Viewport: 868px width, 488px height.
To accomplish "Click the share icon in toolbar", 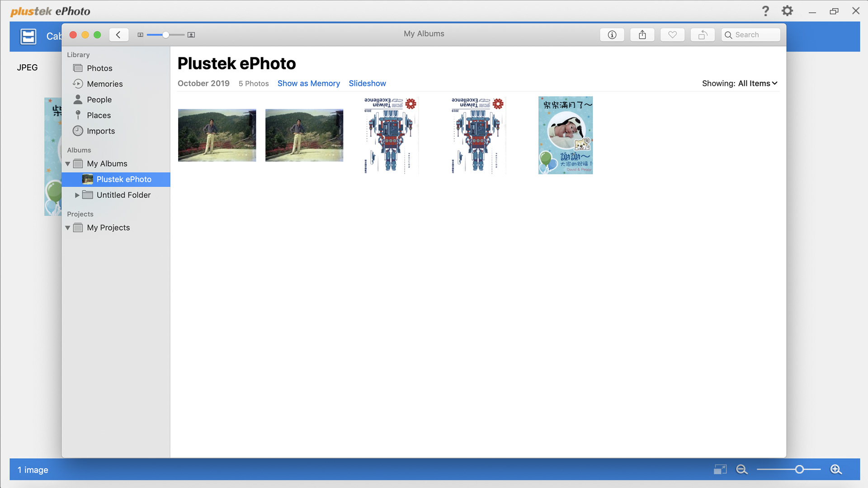I will click(x=642, y=35).
